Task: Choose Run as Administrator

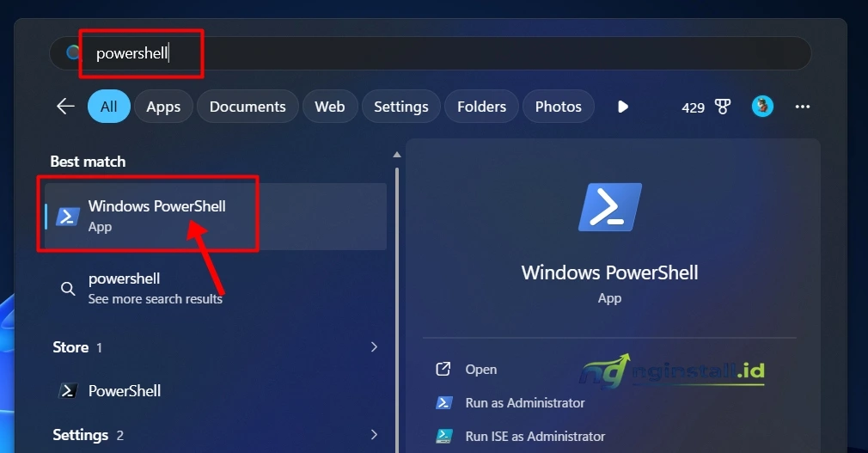Action: coord(525,402)
